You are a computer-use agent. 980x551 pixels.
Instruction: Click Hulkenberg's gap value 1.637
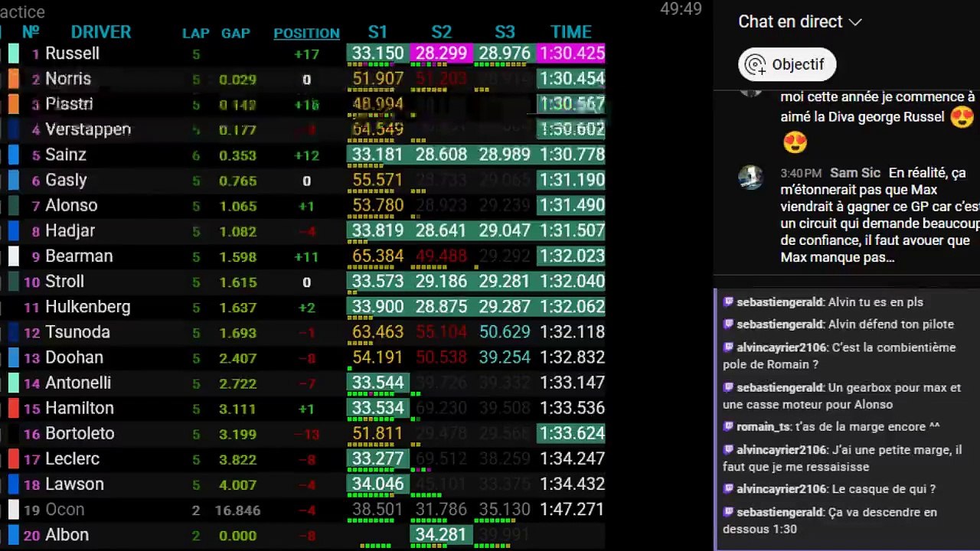coord(237,308)
